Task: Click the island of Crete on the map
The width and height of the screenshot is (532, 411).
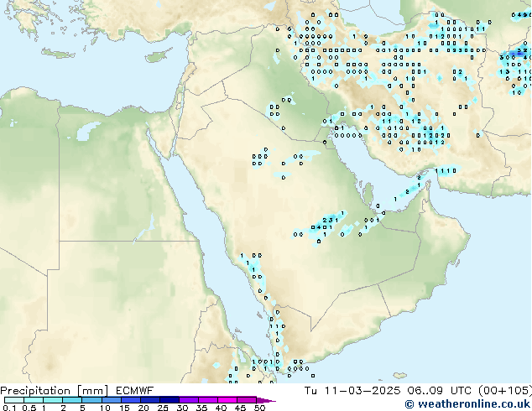Action: (x=57, y=54)
